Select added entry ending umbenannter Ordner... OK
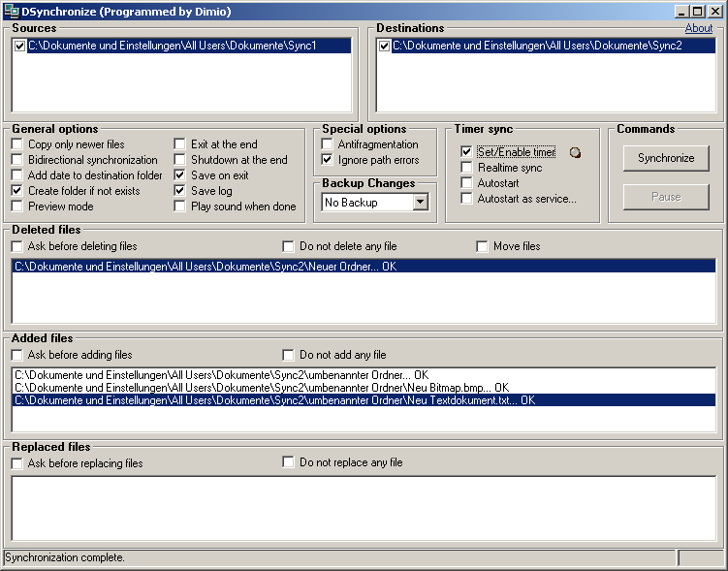Image resolution: width=728 pixels, height=571 pixels. [x=364, y=375]
